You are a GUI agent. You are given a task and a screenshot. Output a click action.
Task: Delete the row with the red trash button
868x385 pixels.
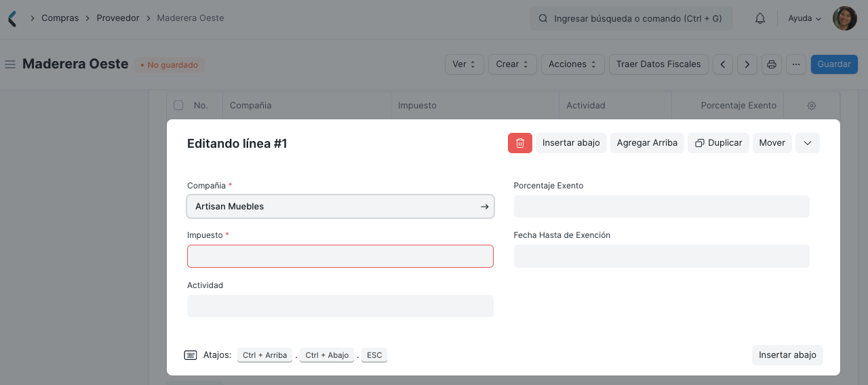(x=520, y=143)
